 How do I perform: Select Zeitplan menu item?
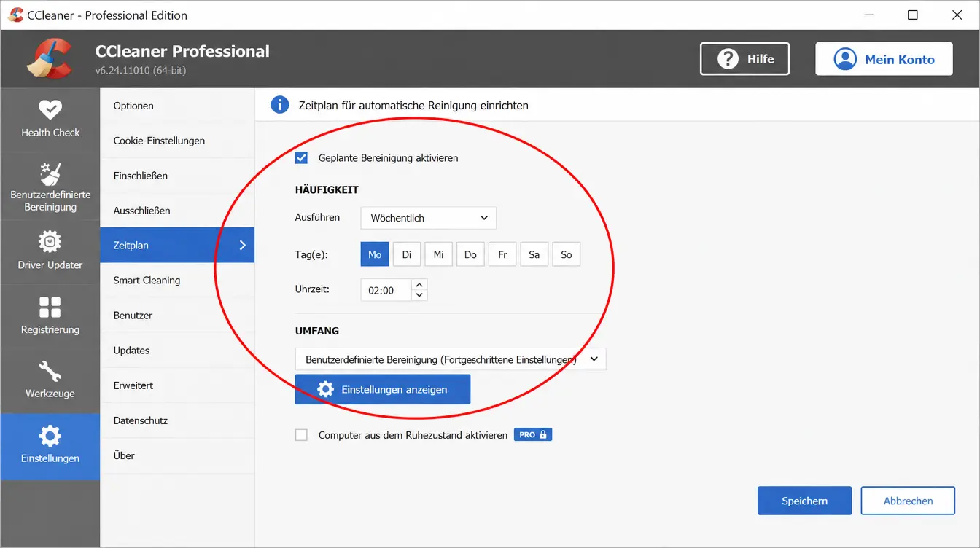click(x=177, y=245)
